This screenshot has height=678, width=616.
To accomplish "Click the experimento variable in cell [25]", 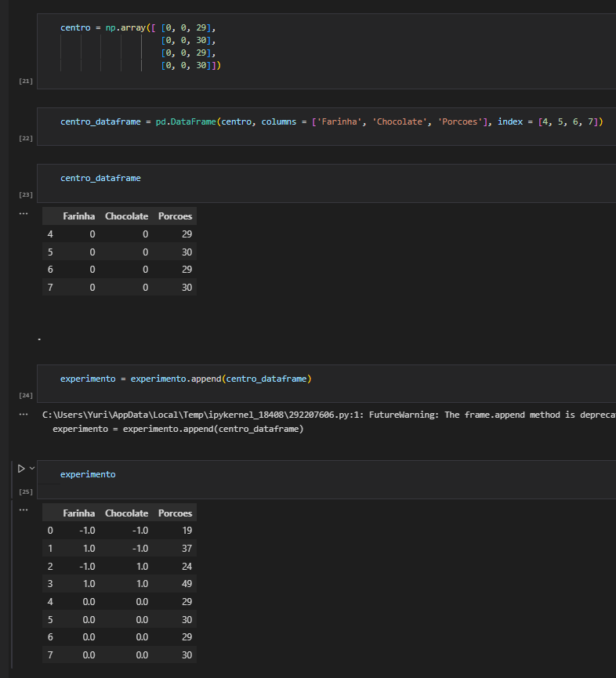I will pyautogui.click(x=88, y=473).
